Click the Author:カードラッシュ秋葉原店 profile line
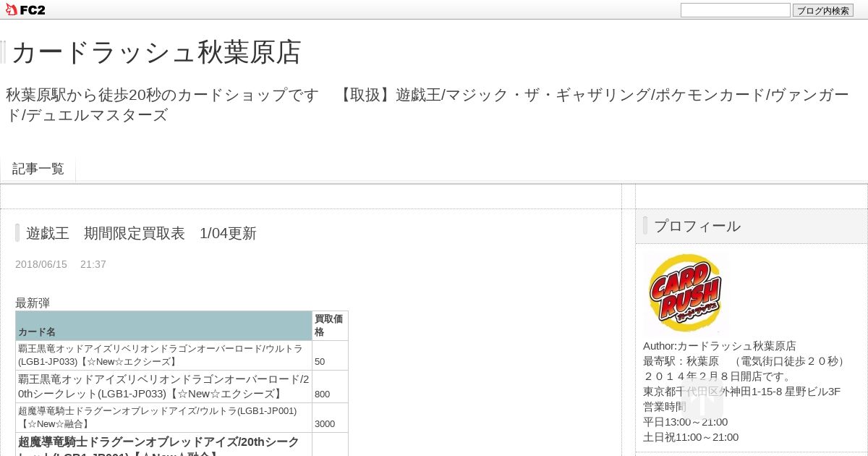The height and width of the screenshot is (456, 868). 720,346
